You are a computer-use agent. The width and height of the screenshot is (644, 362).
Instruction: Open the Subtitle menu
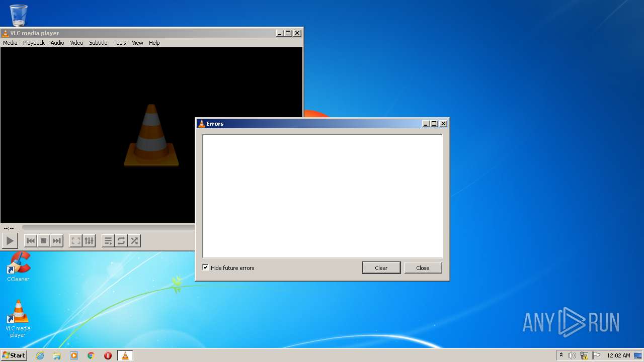(98, 43)
